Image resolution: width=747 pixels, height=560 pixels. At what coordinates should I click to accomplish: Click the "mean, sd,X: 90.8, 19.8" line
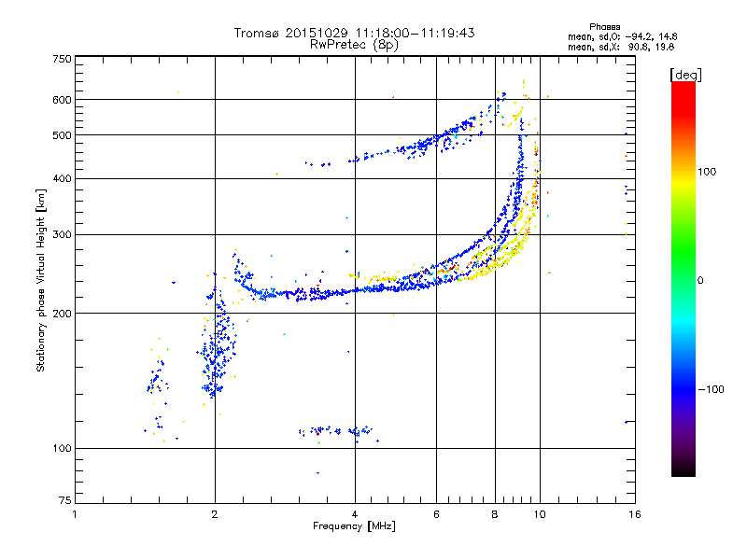point(621,47)
